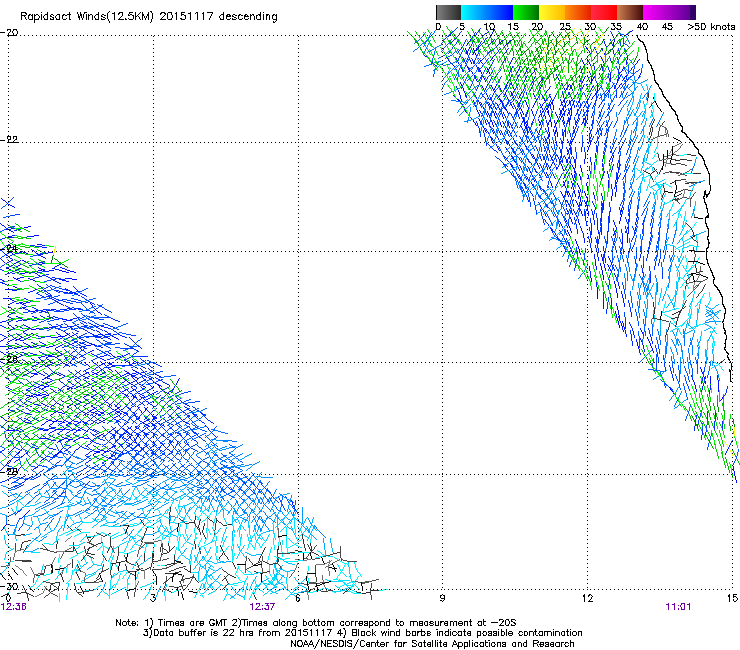Click the plot title 'Rapidsact Winds(12.5KM) 20151117 descending'
This screenshot has height=650, width=740.
(149, 16)
